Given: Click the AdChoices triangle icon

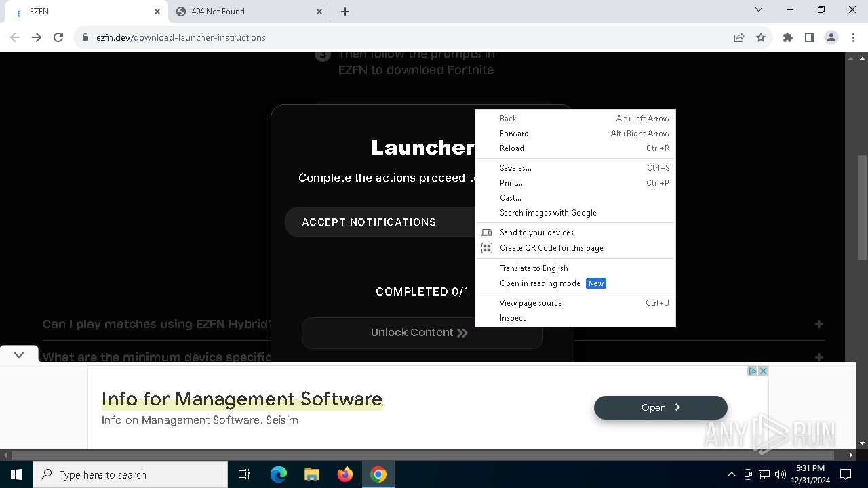Looking at the screenshot, I should pos(753,371).
